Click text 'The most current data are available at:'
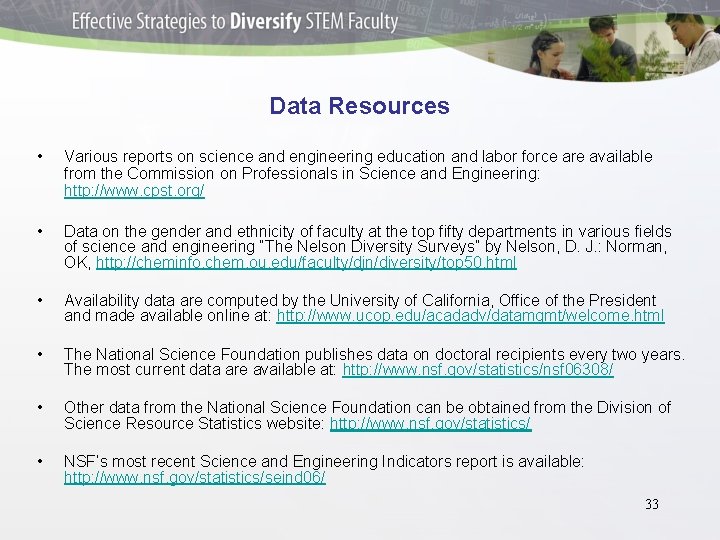 [x=201, y=369]
